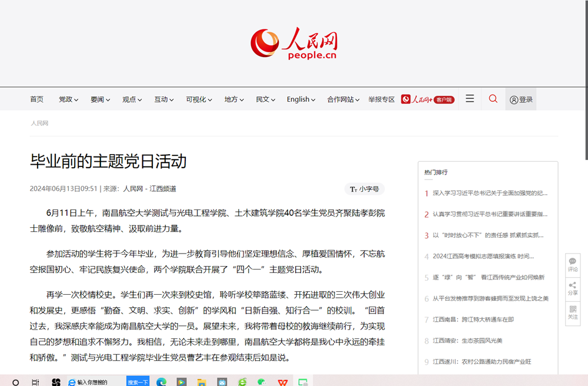Expand the 可视化 dropdown menu

click(199, 99)
